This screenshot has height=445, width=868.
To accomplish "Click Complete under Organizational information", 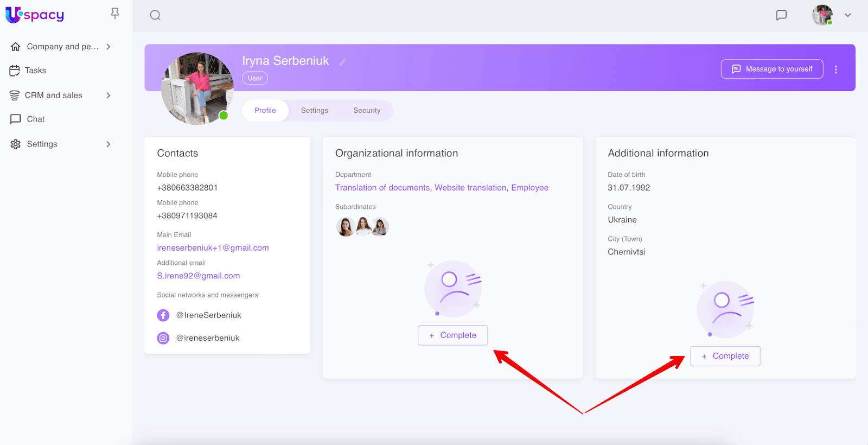I will tap(452, 335).
